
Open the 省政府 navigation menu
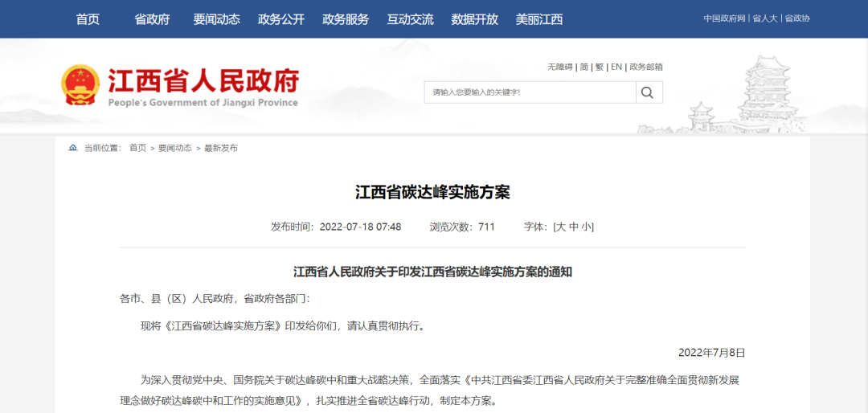click(152, 19)
